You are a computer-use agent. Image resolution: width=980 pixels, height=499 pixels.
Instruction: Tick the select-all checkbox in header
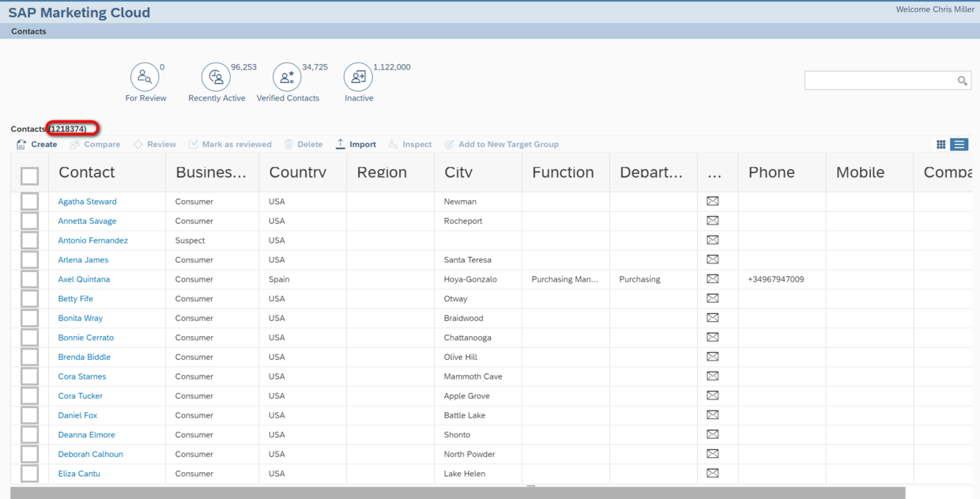tap(29, 176)
